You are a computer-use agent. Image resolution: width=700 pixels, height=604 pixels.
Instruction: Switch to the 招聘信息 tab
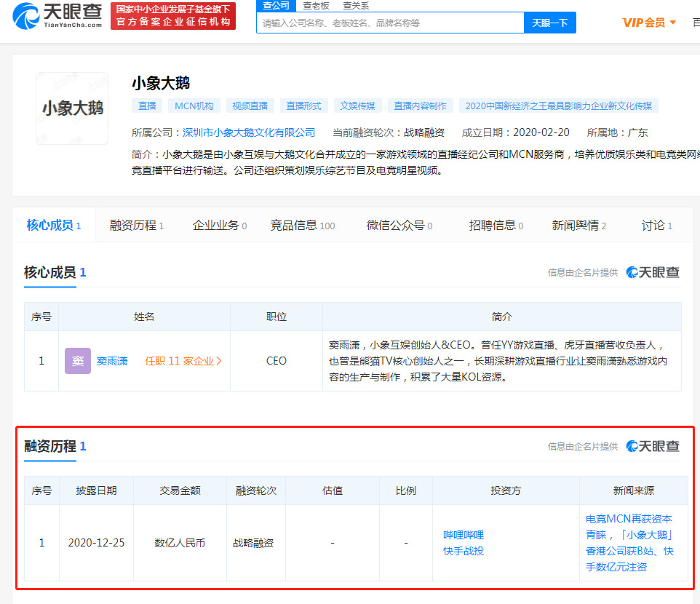[x=496, y=226]
